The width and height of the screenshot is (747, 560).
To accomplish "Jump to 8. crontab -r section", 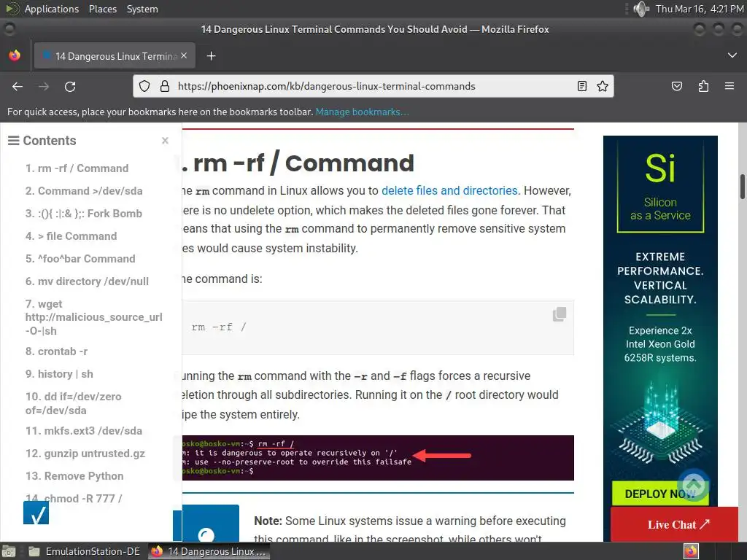I will click(x=56, y=351).
